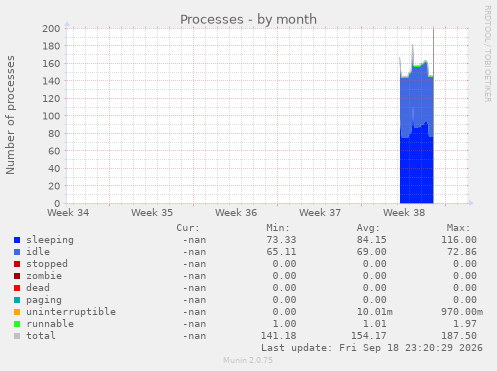Click the stopped legend color swatch
The width and height of the screenshot is (497, 371).
(x=17, y=264)
